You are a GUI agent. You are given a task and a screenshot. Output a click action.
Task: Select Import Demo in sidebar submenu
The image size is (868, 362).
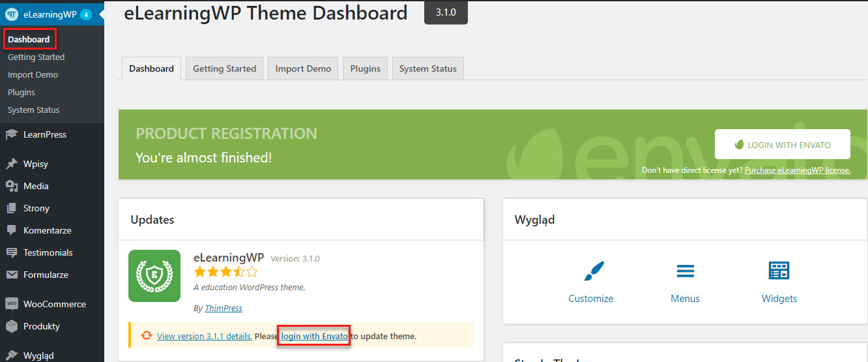[33, 74]
